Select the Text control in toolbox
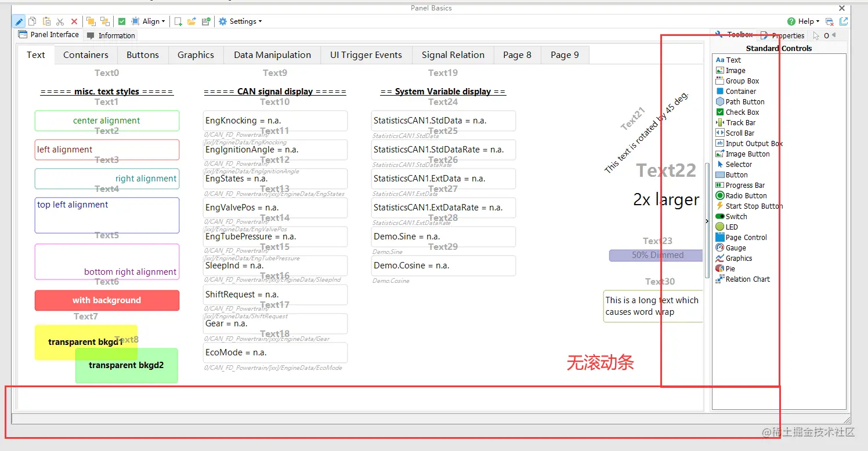 point(728,60)
